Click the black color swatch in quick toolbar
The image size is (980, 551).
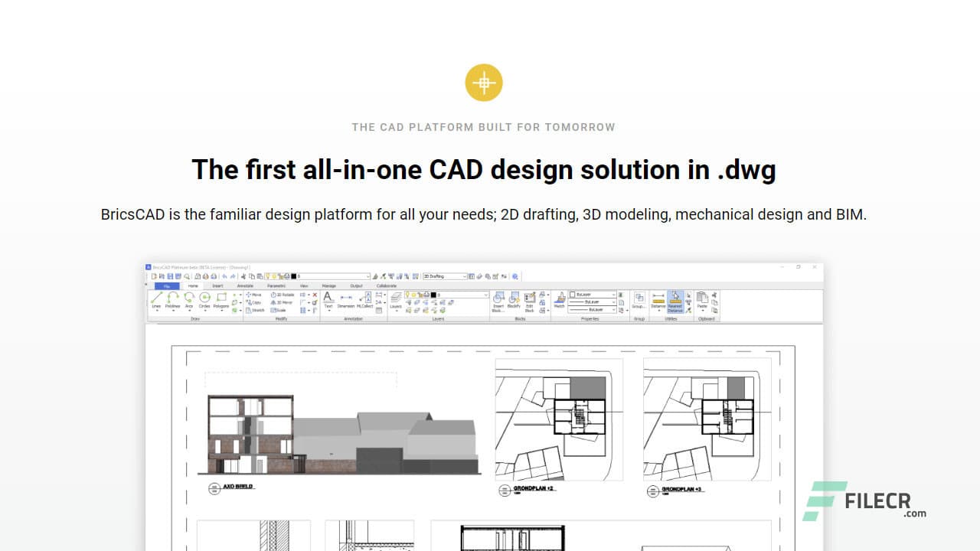294,276
